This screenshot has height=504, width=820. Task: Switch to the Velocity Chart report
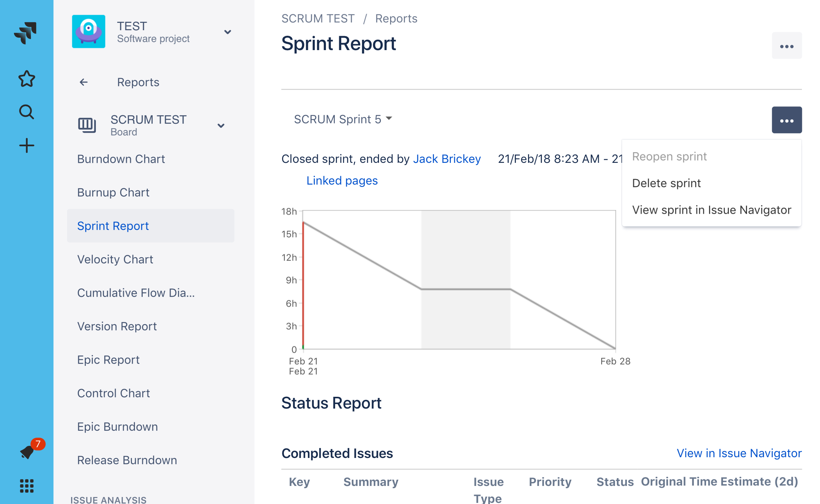click(x=115, y=259)
